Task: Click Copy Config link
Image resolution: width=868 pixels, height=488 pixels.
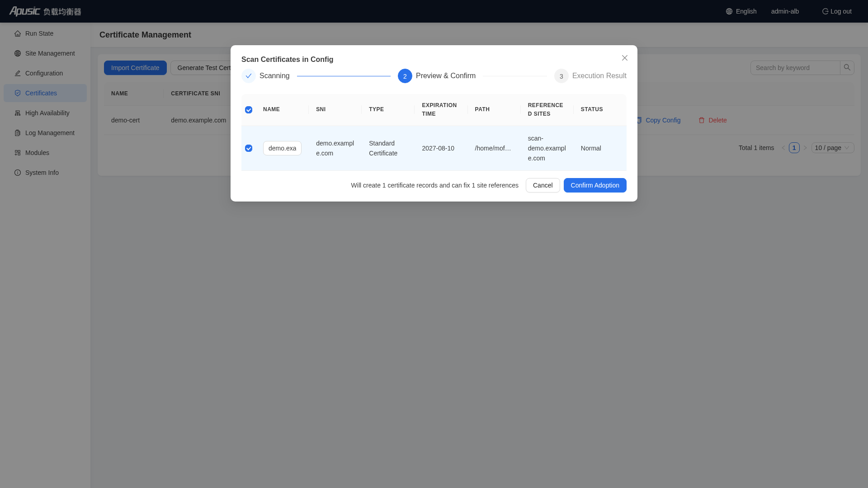Action: (658, 120)
